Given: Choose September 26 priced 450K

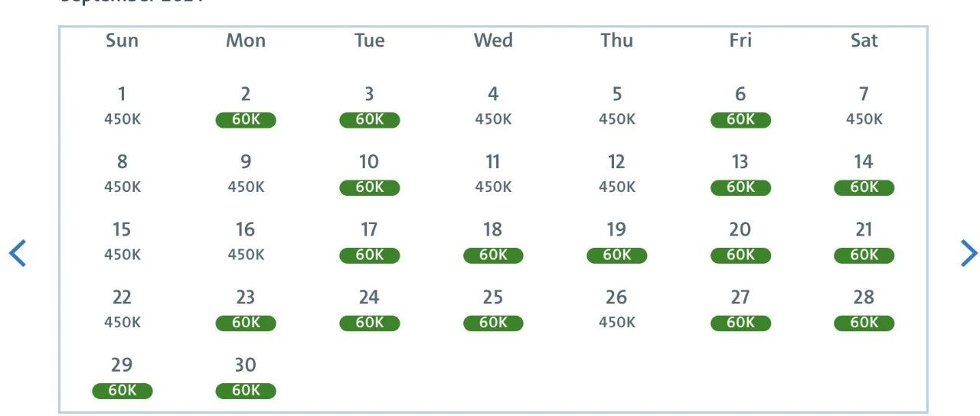Looking at the screenshot, I should [x=616, y=309].
